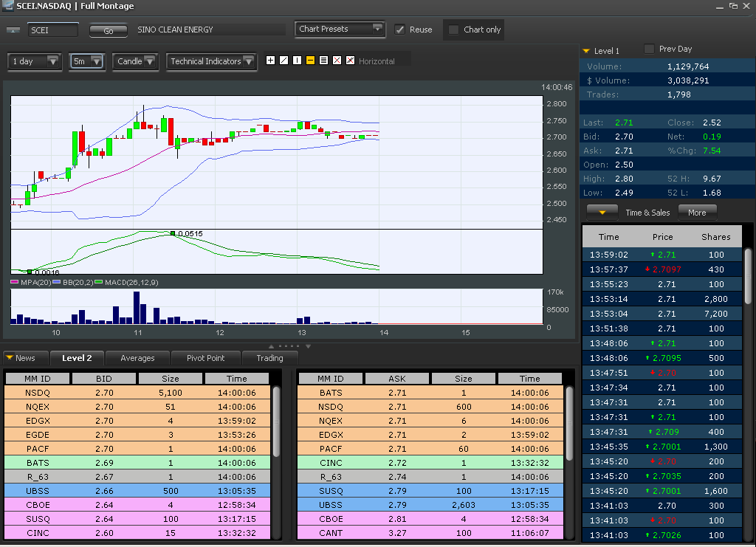This screenshot has width=756, height=547.
Task: Select the crosshair plus drawing tool
Action: [x=270, y=61]
